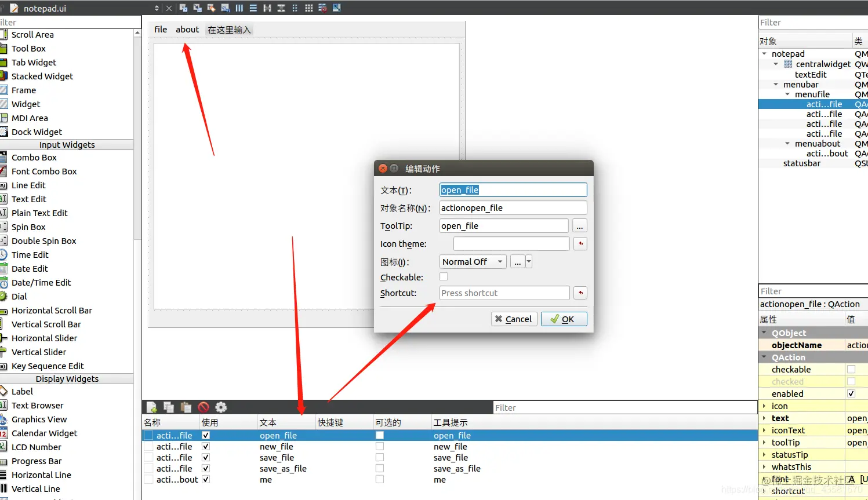Apply Lay Out Vertically icon

point(253,8)
